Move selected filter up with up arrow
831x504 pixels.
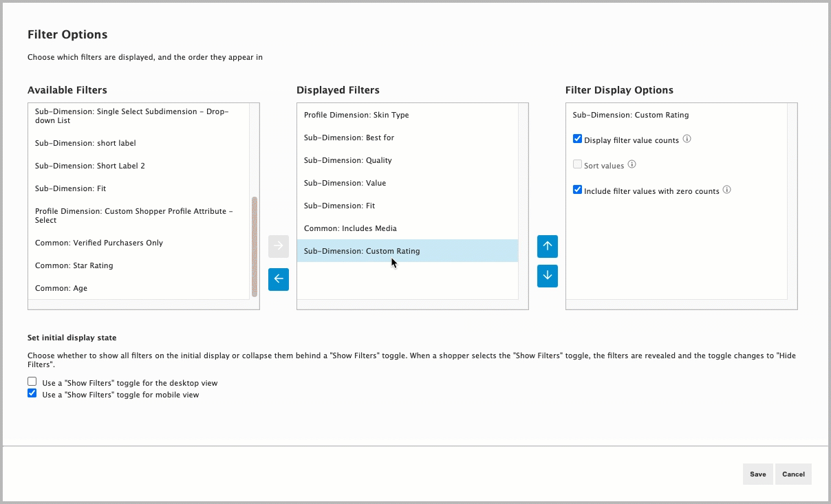pyautogui.click(x=548, y=246)
